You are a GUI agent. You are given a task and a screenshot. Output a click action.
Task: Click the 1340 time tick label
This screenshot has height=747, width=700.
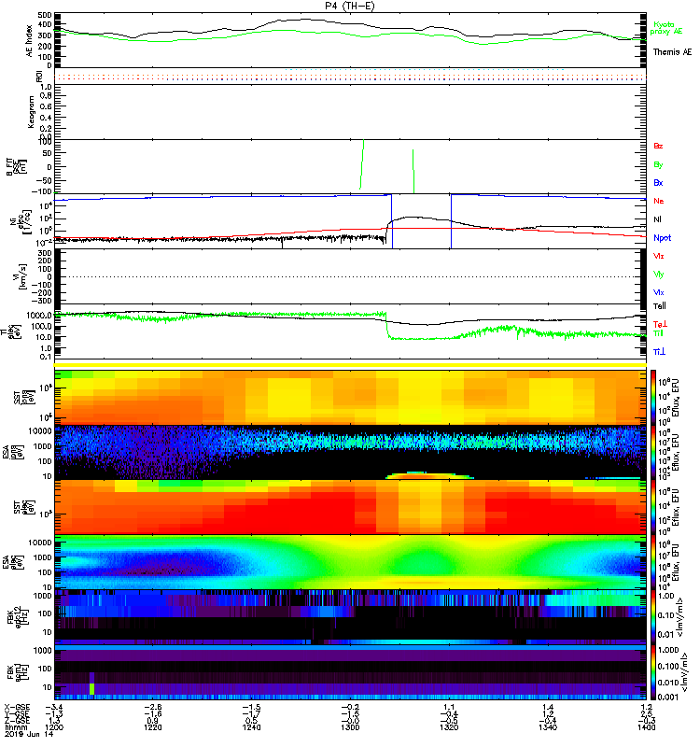(x=548, y=727)
